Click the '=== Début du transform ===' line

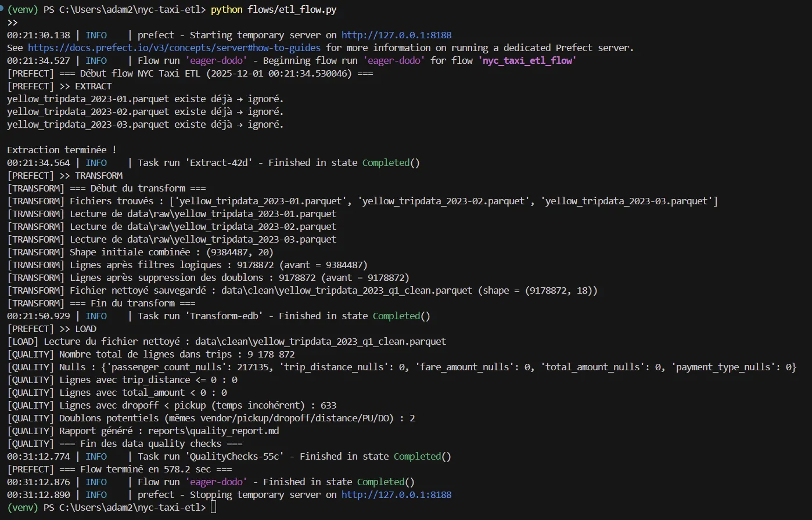click(x=106, y=189)
